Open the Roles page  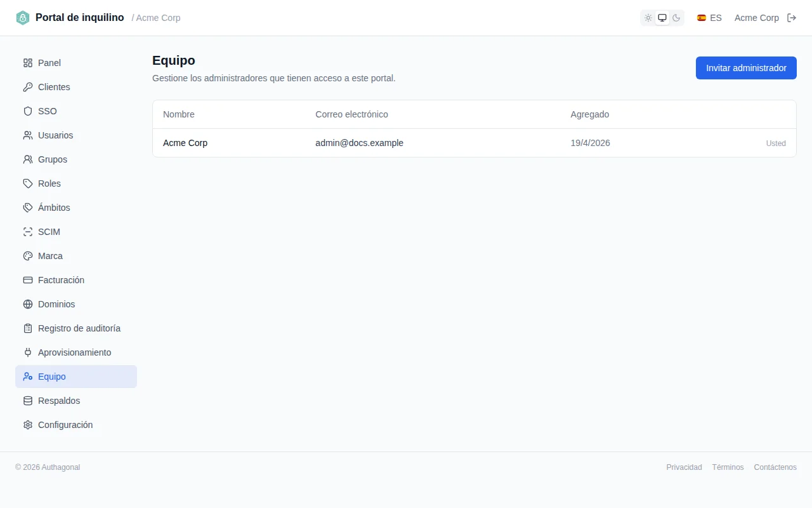pos(76,184)
